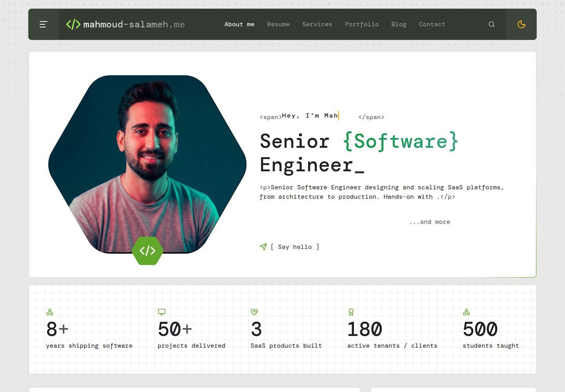565x392 pixels.
Task: Click the 'Hey, I'm Mah' typing text
Action: (x=310, y=116)
